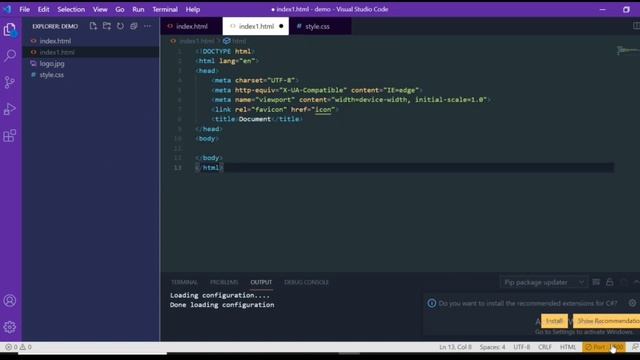
Task: Click UTF-8 encoding in status bar
Action: [x=522, y=347]
